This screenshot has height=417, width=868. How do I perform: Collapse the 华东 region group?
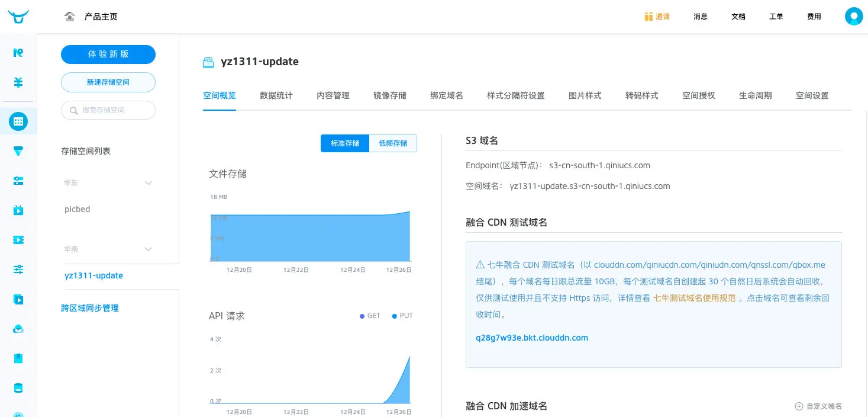point(149,183)
